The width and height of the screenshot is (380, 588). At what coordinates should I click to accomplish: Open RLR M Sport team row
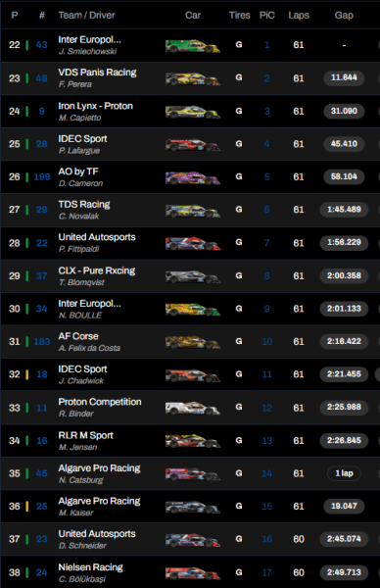point(190,441)
